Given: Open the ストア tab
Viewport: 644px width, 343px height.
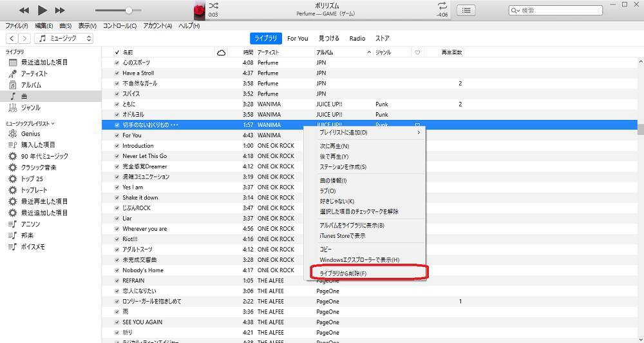Looking at the screenshot, I should click(382, 39).
